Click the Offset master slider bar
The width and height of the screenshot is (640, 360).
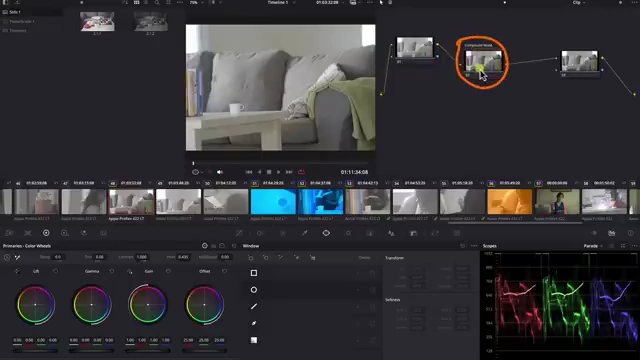pyautogui.click(x=204, y=350)
